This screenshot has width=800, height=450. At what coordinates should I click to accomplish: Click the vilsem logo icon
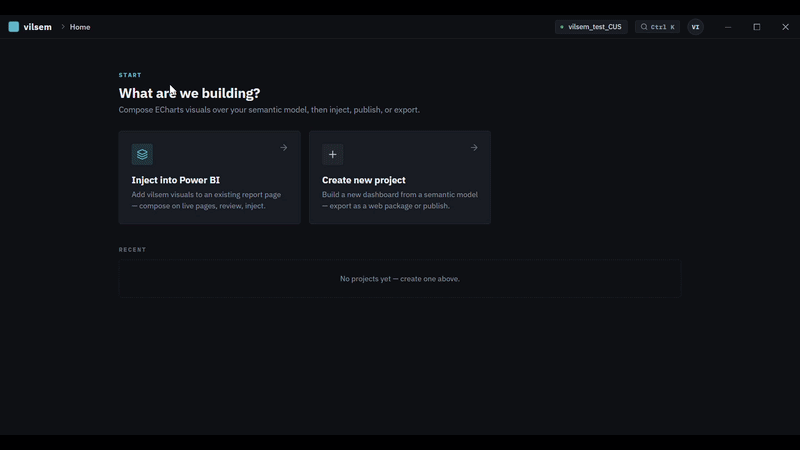14,27
